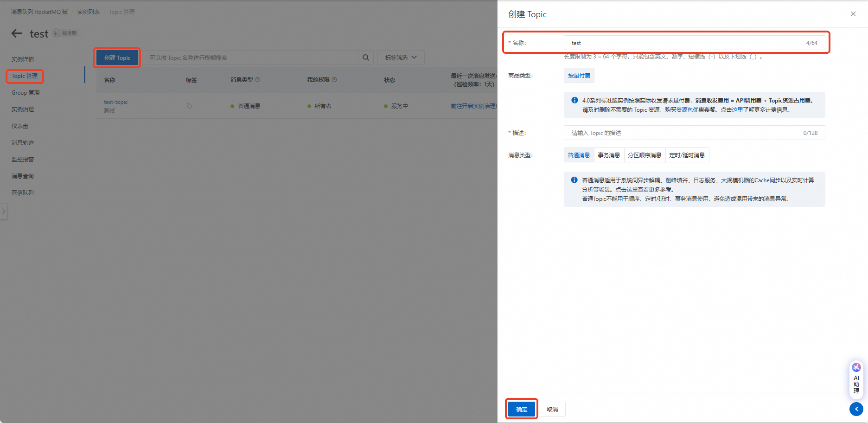868x423 pixels.
Task: Click the 前往开启实例治理 link
Action: (x=474, y=106)
